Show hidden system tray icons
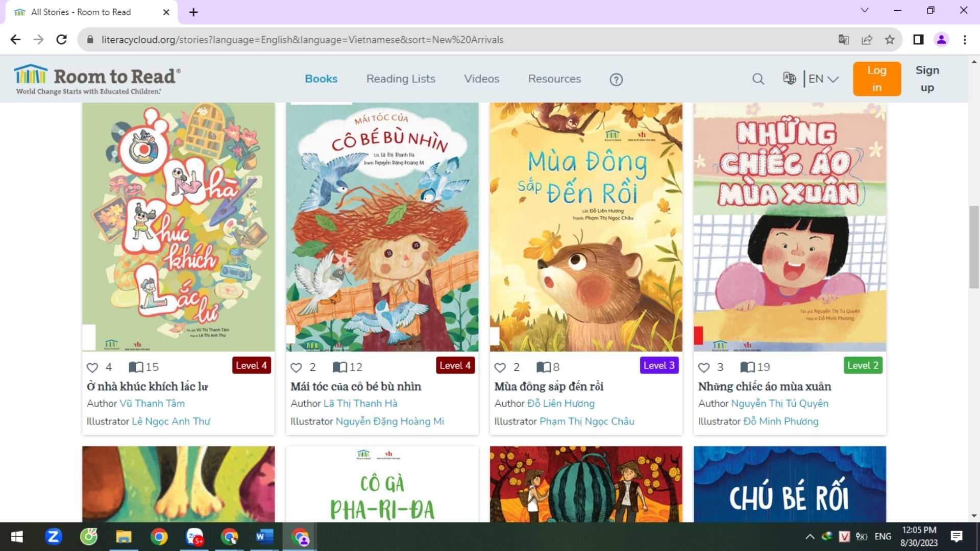 click(x=810, y=537)
